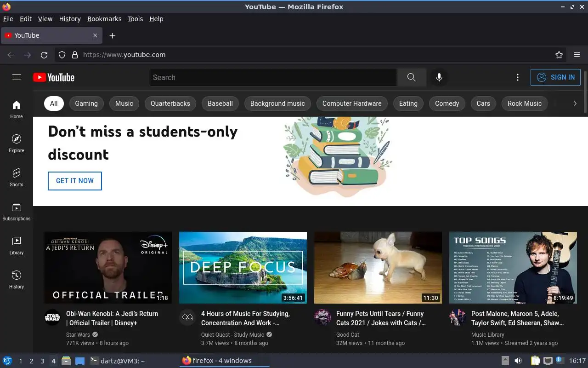Open the Quiet Quest channel avatar
This screenshot has width=588, height=368.
187,317
